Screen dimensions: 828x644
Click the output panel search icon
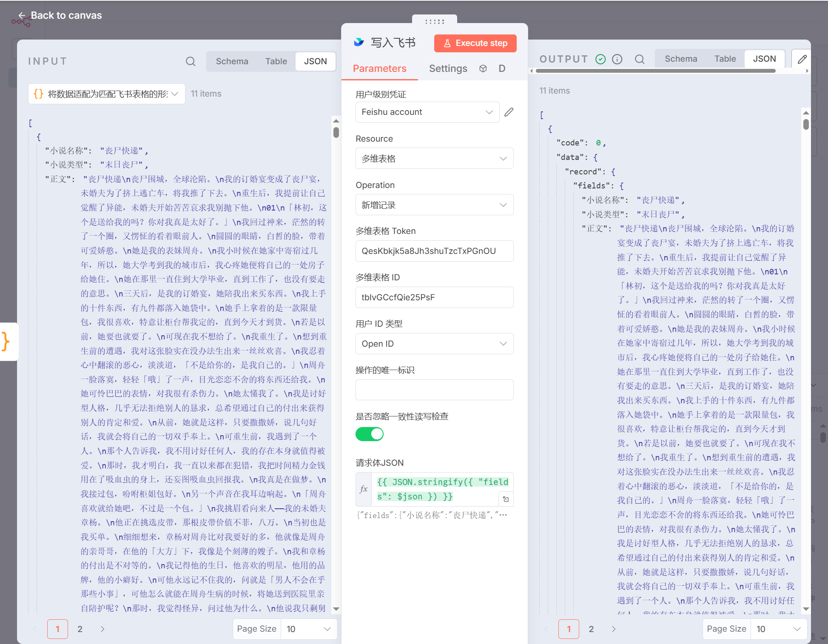(640, 59)
